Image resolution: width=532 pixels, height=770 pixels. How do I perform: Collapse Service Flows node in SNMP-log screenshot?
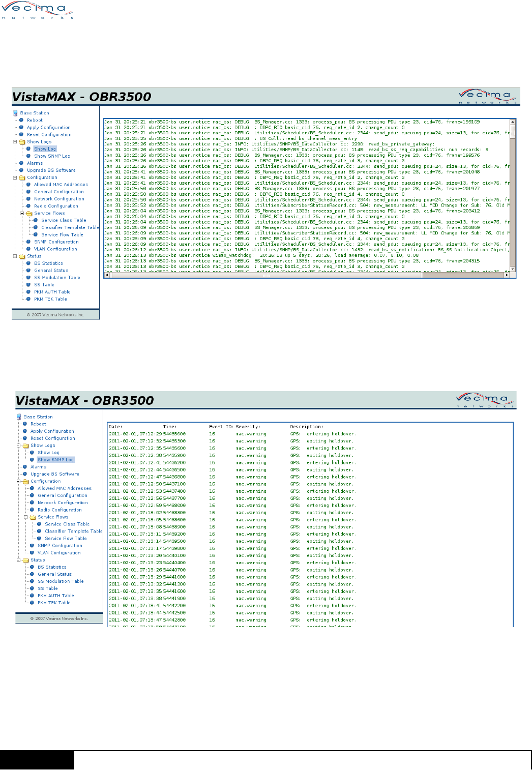point(26,517)
